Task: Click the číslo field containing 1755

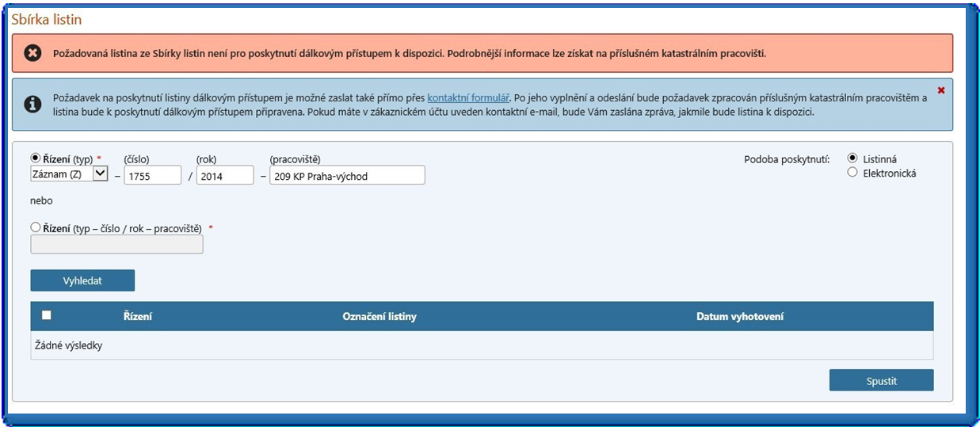Action: [x=153, y=175]
